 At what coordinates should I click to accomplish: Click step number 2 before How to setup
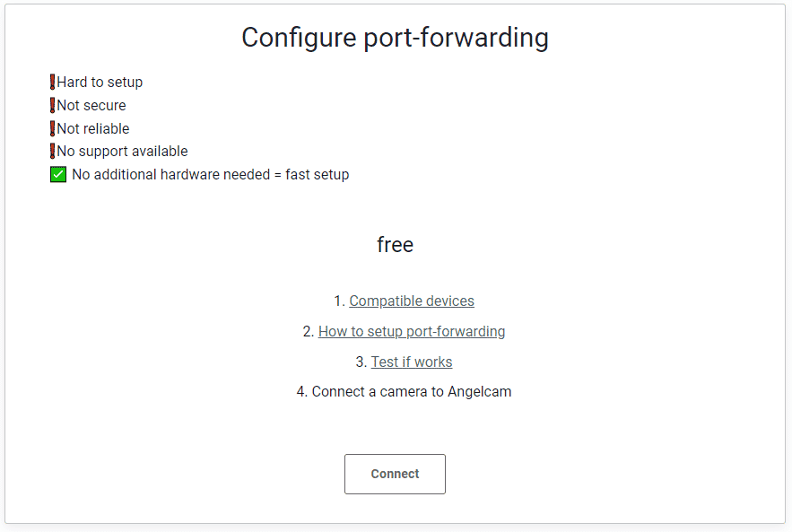308,332
